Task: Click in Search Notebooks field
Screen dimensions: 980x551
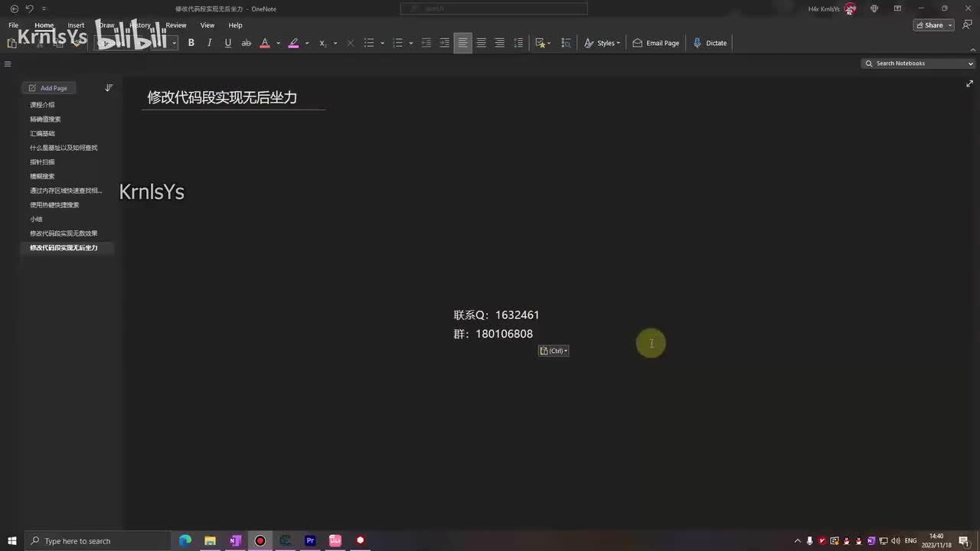Action: pyautogui.click(x=918, y=64)
